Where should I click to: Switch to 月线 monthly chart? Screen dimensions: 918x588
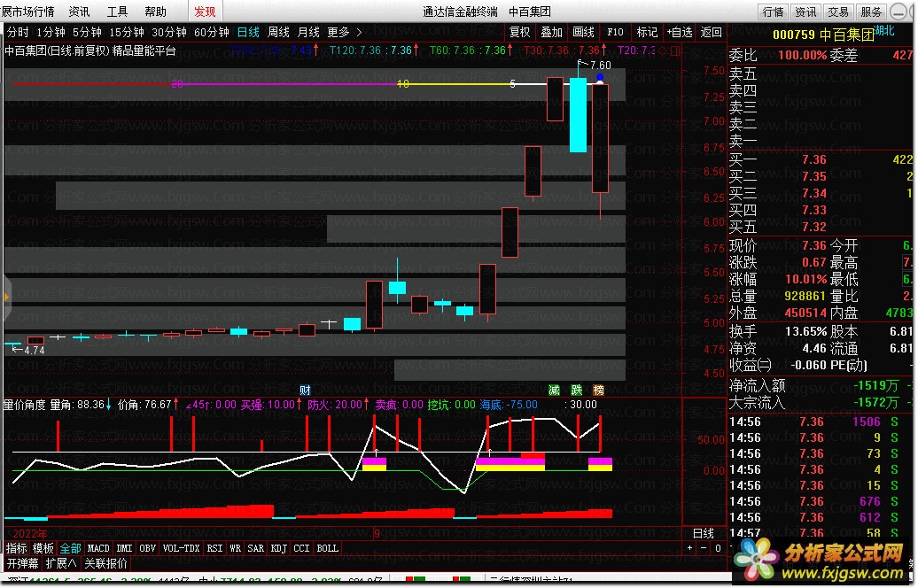[308, 32]
